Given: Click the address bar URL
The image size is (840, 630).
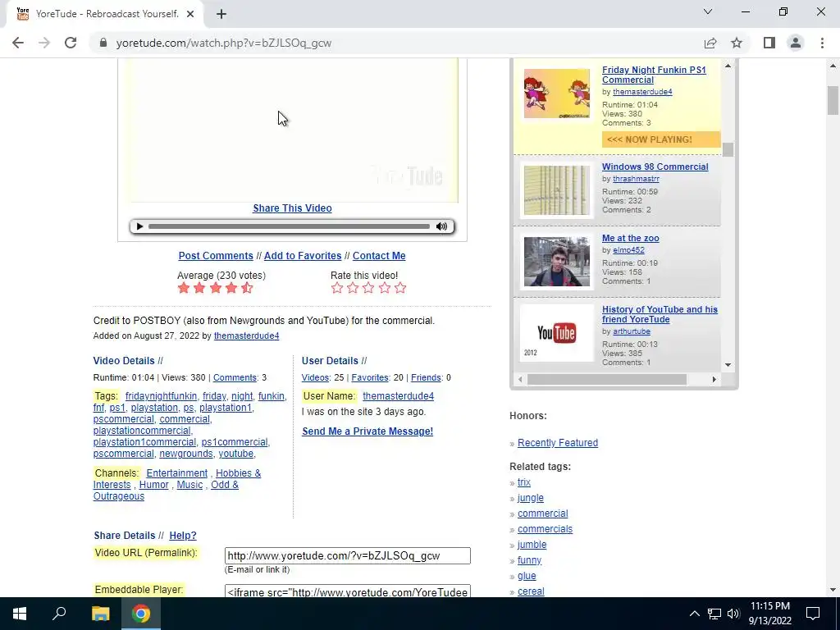Looking at the screenshot, I should tap(223, 43).
